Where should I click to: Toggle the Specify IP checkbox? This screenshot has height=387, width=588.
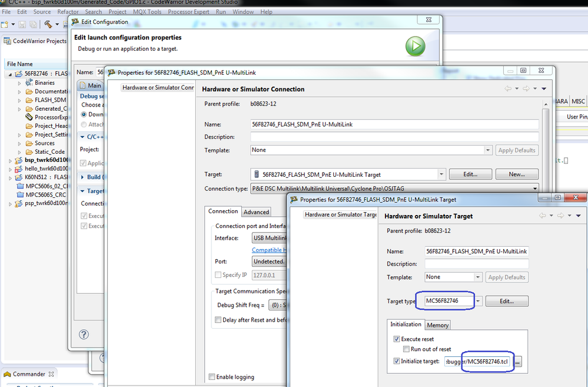tap(218, 274)
